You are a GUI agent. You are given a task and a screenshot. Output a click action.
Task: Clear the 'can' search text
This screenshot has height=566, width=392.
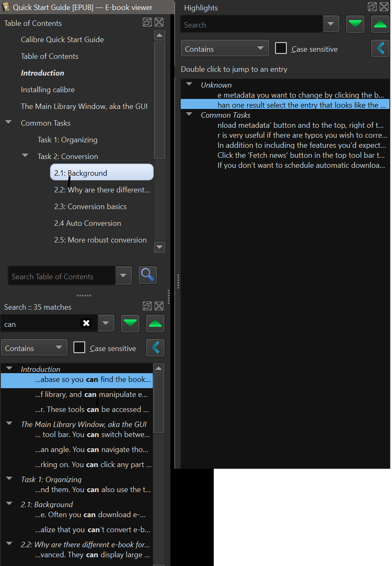[86, 323]
